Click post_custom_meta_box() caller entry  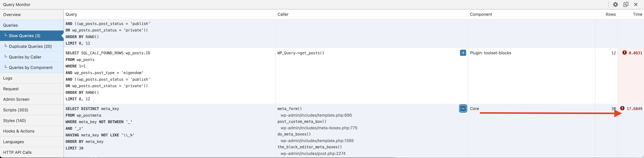pos(302,121)
